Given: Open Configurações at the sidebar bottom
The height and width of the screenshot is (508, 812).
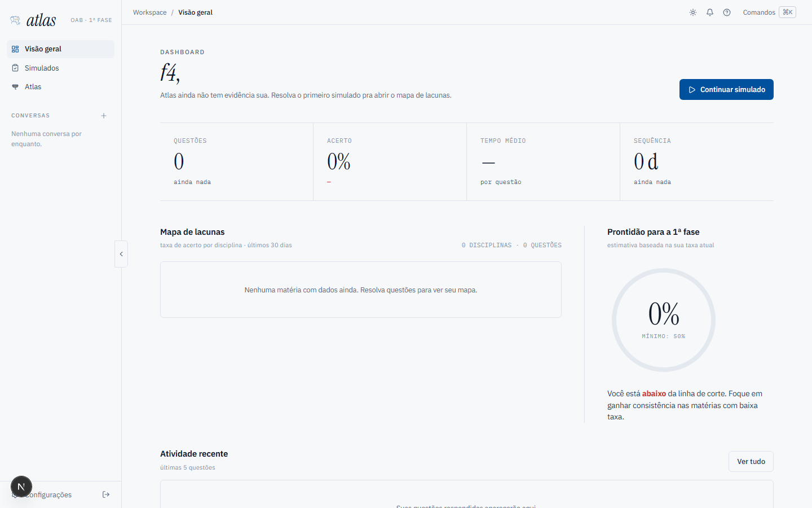Looking at the screenshot, I should pos(48,495).
